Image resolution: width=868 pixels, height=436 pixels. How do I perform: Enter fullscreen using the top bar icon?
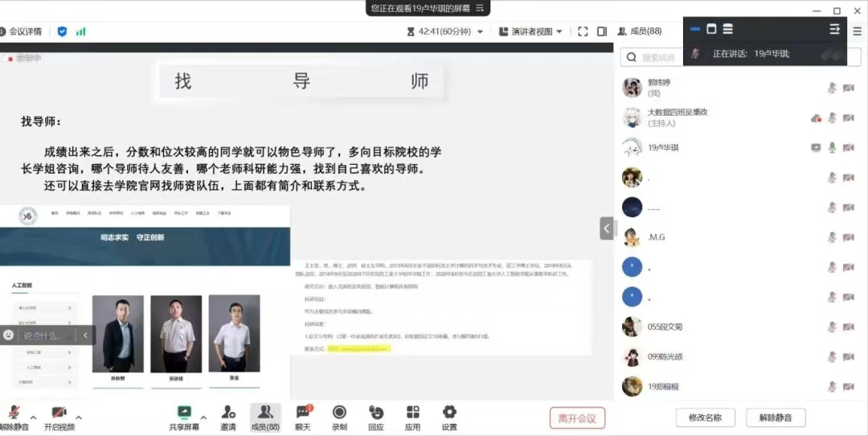click(x=583, y=31)
